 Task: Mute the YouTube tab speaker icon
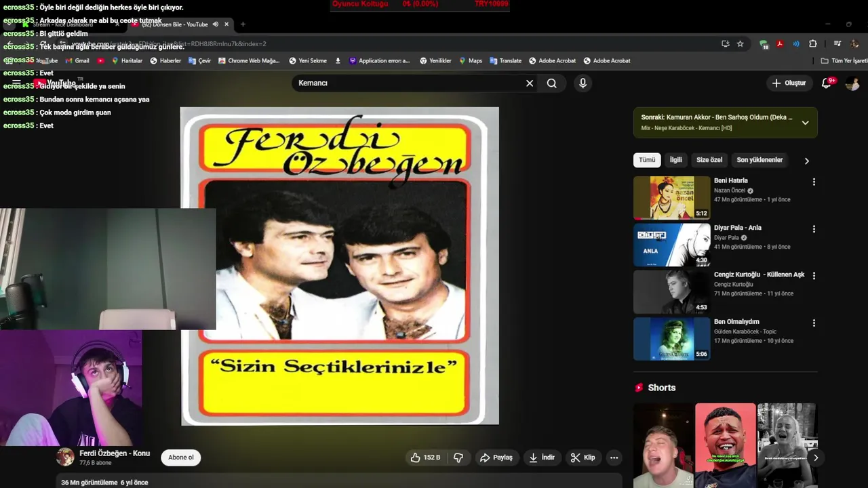(x=215, y=24)
